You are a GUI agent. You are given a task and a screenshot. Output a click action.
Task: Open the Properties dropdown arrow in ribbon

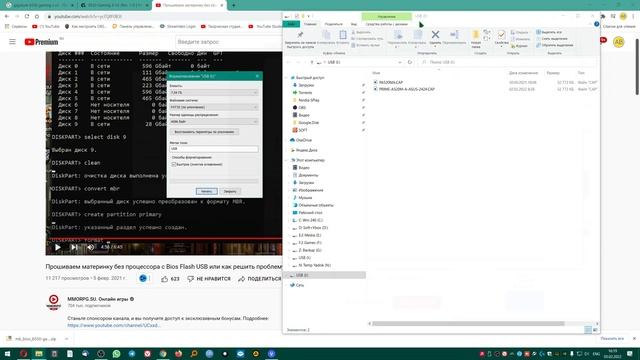[501, 47]
